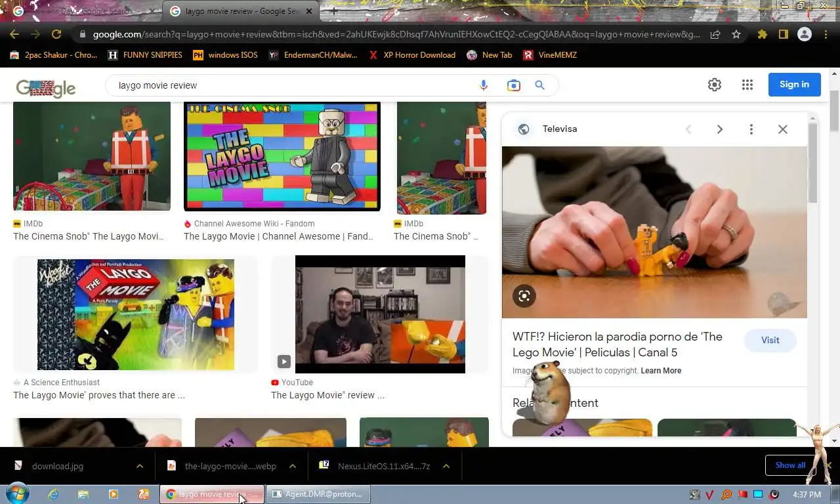
Task: Open the YouTube Laygo Movie review thumbnail
Action: [380, 314]
